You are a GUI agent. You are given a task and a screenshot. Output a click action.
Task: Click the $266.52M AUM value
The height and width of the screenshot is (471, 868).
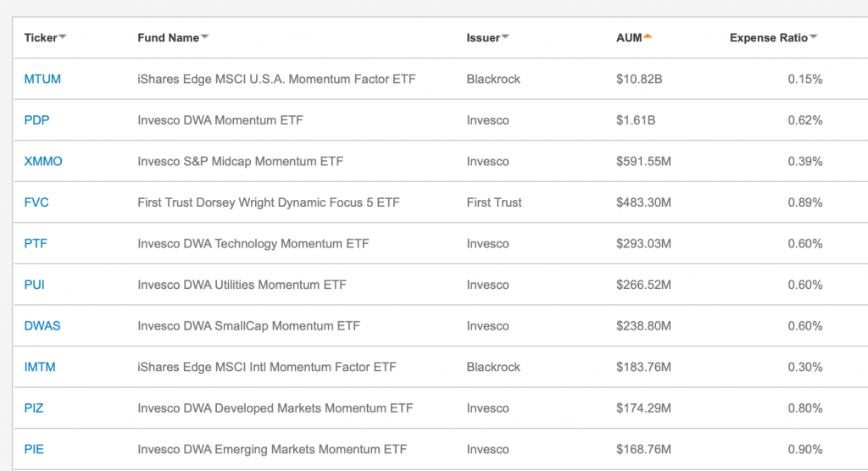[643, 285]
